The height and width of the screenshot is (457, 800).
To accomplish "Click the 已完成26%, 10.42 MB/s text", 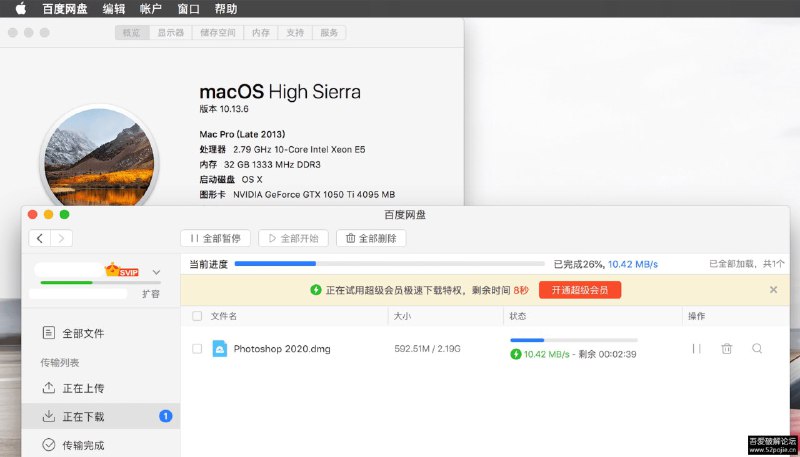I will pos(606,264).
